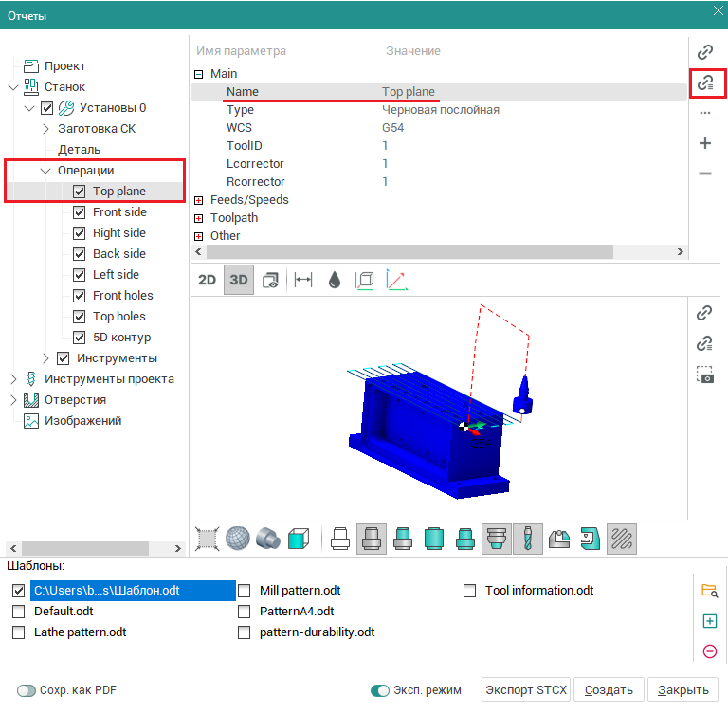The height and width of the screenshot is (714, 728).
Task: Toggle the milling tool visibility icon
Action: click(527, 539)
